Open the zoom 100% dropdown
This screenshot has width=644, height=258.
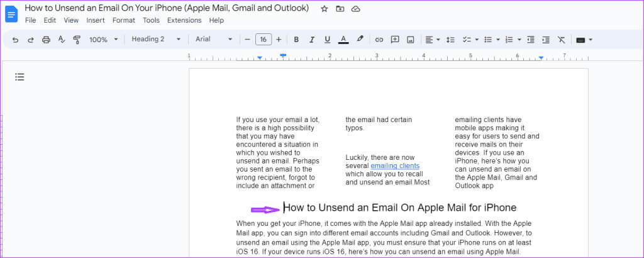[104, 40]
